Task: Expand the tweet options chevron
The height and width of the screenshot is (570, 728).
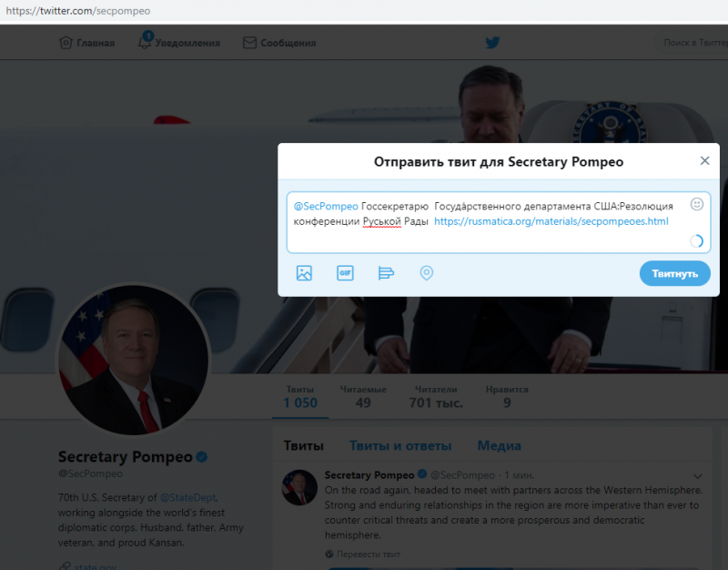Action: tap(697, 476)
